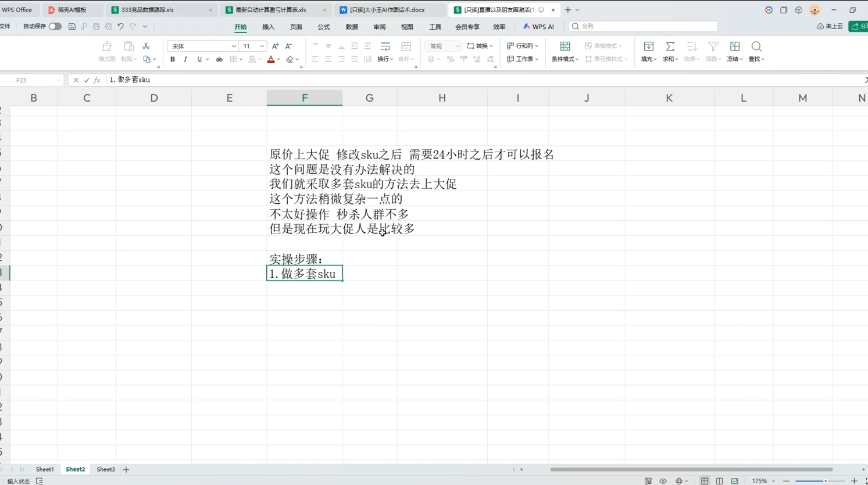Open the 会员专享 member tab
Screen dimensions: 868x485
point(467,27)
